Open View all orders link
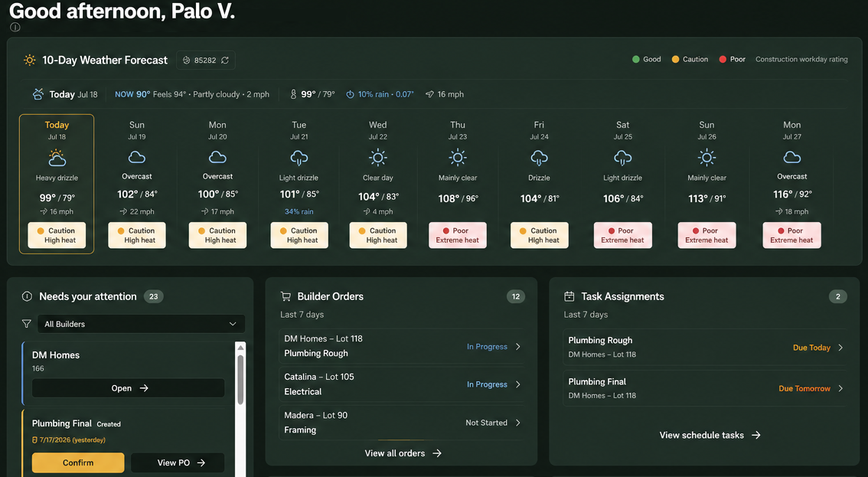The width and height of the screenshot is (868, 477). [x=403, y=453]
